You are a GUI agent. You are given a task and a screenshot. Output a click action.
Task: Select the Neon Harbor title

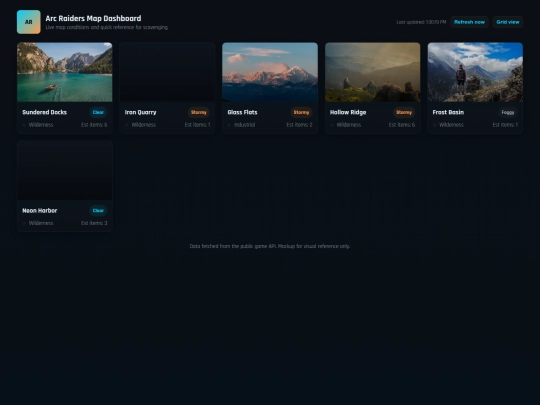(x=40, y=210)
